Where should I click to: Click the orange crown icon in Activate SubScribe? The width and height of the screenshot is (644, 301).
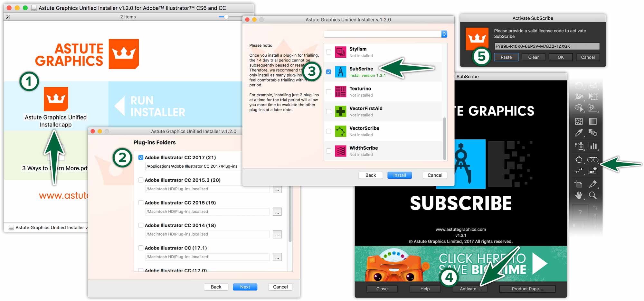coord(477,39)
